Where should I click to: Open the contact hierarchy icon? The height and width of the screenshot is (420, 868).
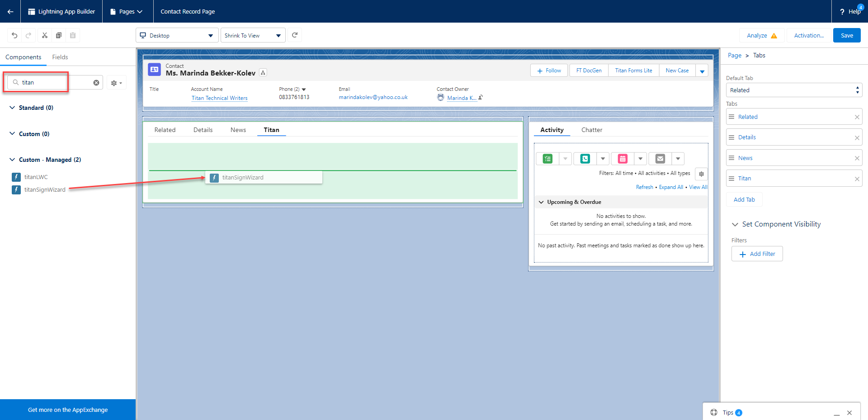tap(263, 73)
